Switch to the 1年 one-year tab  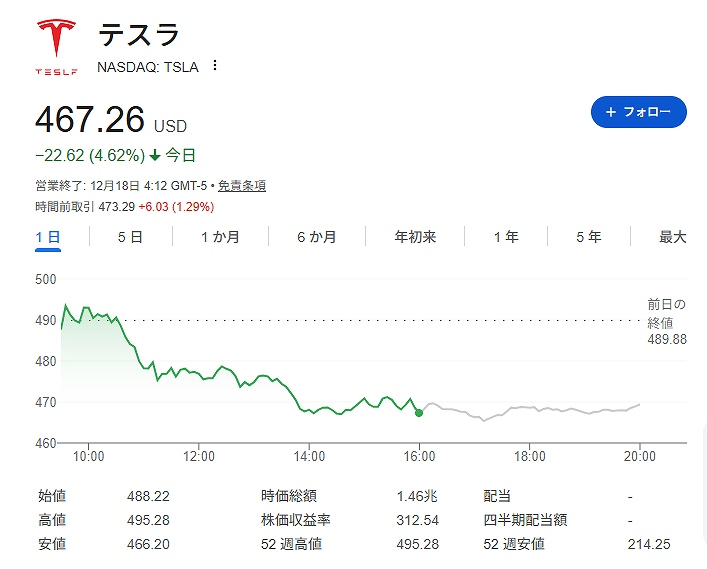tap(506, 237)
